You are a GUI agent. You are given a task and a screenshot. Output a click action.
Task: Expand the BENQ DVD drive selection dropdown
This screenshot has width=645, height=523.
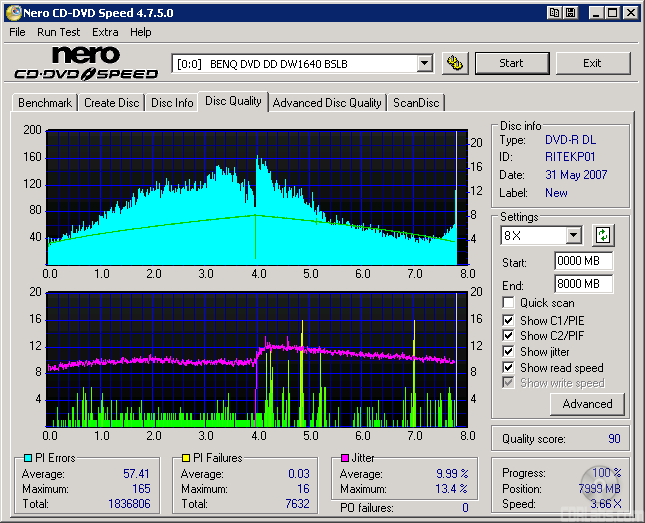[424, 64]
